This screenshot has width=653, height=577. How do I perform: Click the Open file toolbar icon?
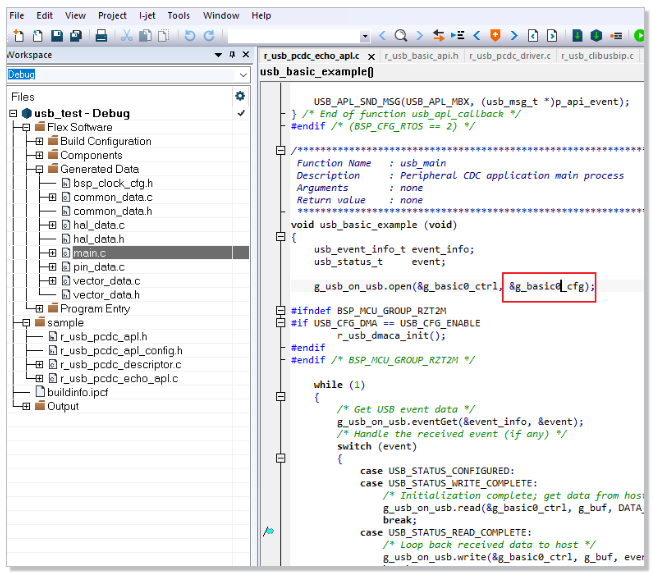click(37, 36)
